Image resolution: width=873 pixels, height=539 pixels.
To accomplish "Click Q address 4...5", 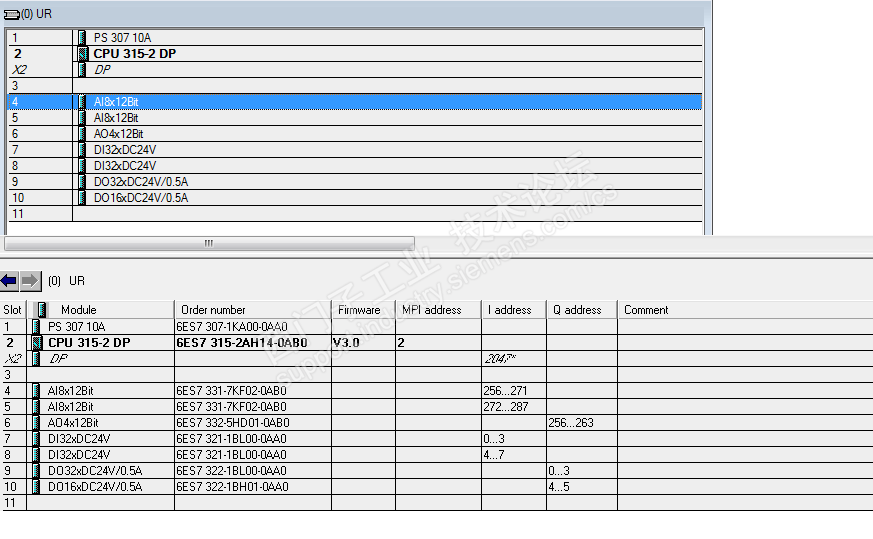I will pos(559,487).
